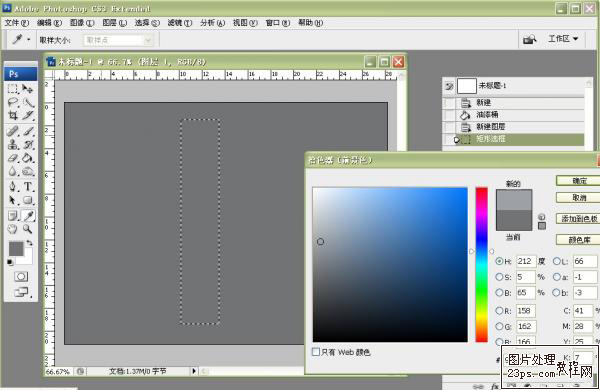Select the Zoom magnifier tool

click(28, 229)
